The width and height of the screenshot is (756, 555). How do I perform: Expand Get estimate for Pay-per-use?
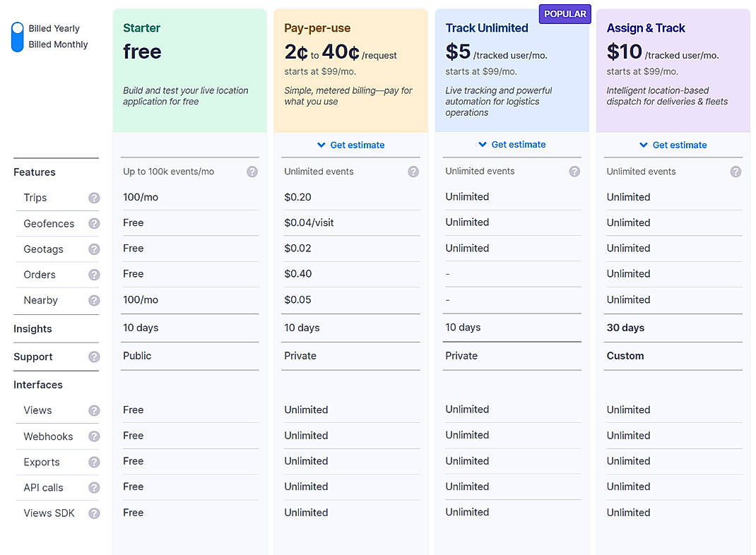coord(351,145)
